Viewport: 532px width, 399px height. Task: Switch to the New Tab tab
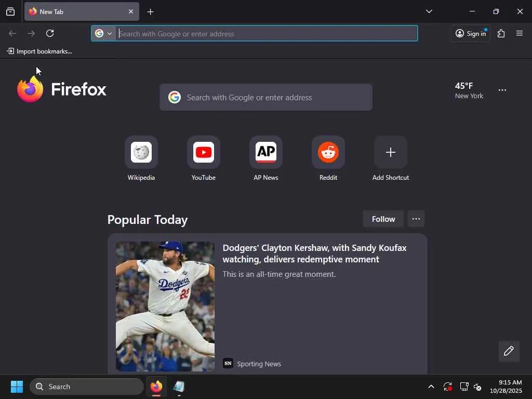point(82,11)
